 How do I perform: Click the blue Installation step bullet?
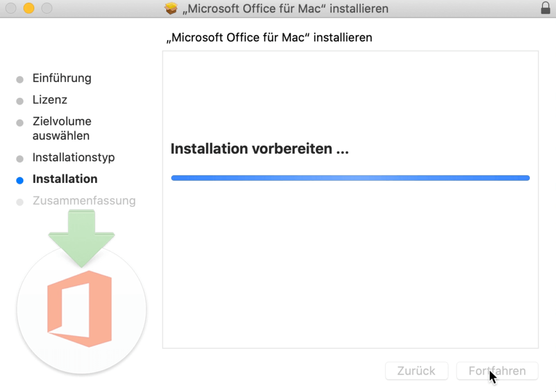pyautogui.click(x=20, y=179)
